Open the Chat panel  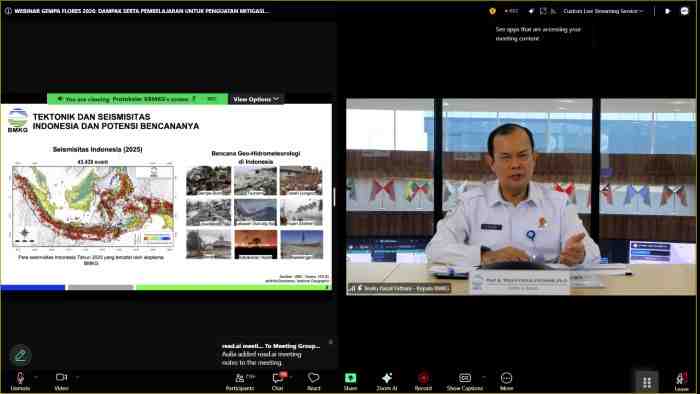[x=278, y=381]
